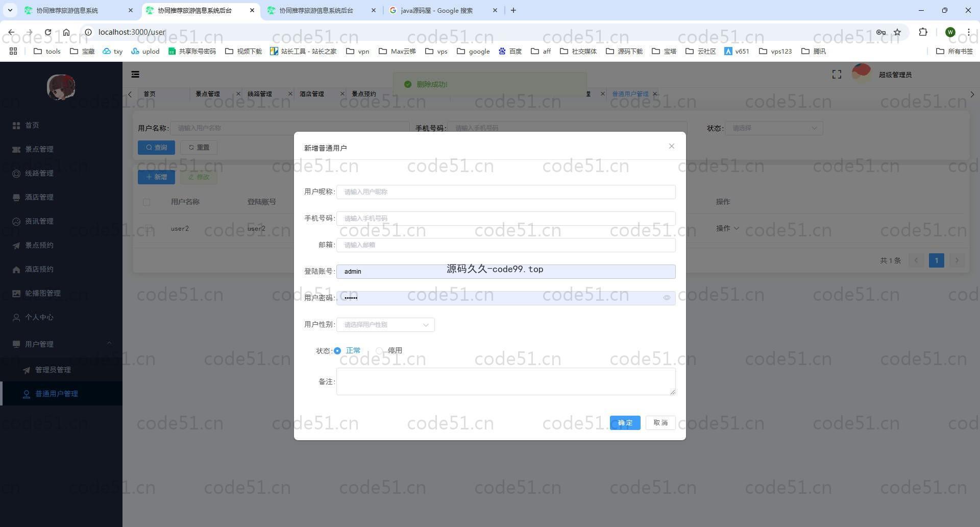Open browser extensions puzzle icon
Image resolution: width=980 pixels, height=527 pixels.
[x=923, y=32]
